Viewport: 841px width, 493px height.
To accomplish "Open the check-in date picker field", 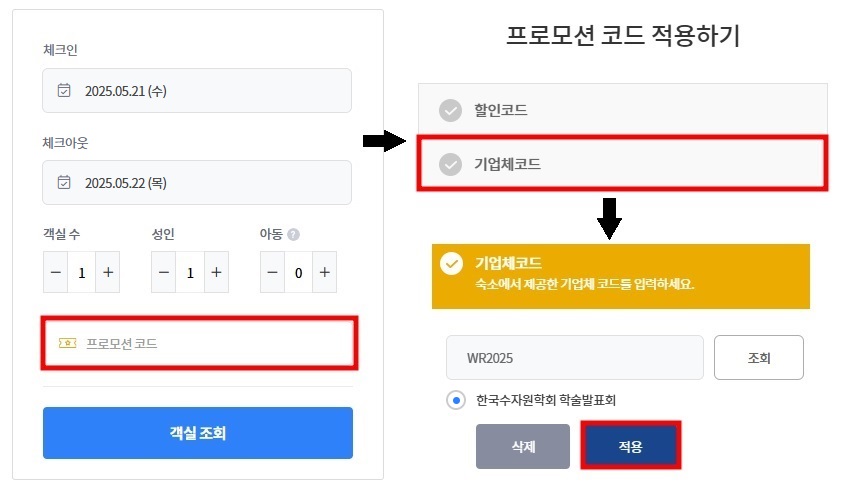I will point(197,90).
